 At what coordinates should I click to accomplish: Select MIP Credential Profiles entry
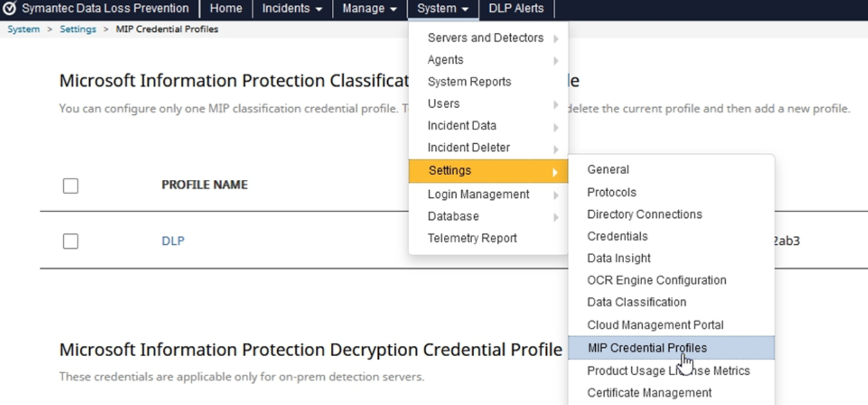[671, 348]
